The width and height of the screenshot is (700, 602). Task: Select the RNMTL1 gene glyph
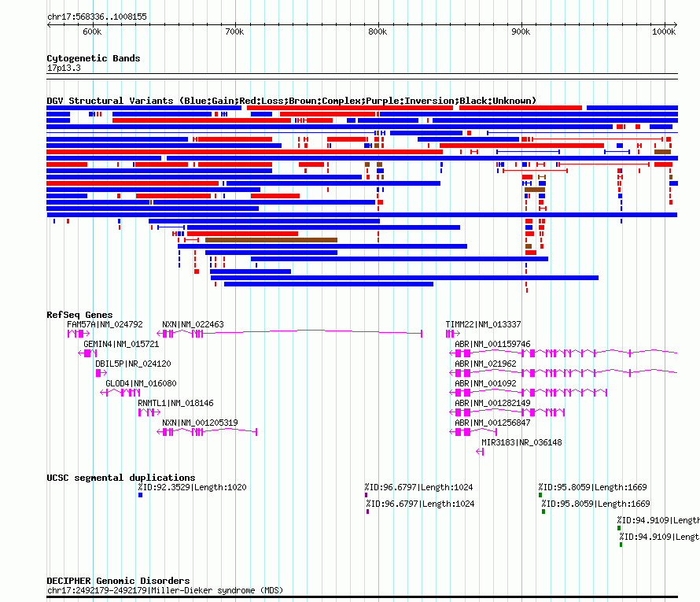149,412
